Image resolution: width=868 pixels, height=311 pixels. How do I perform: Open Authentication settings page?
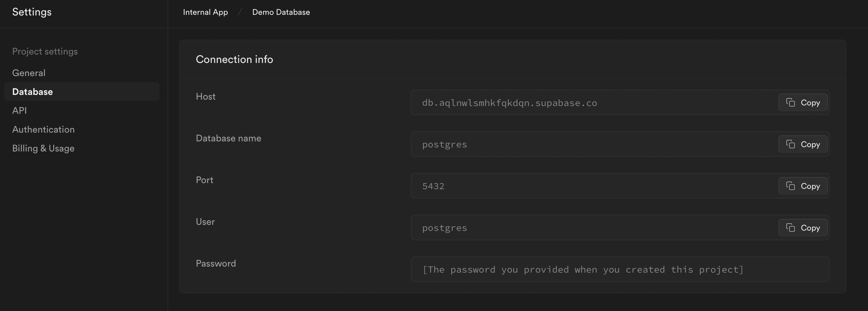click(x=43, y=130)
